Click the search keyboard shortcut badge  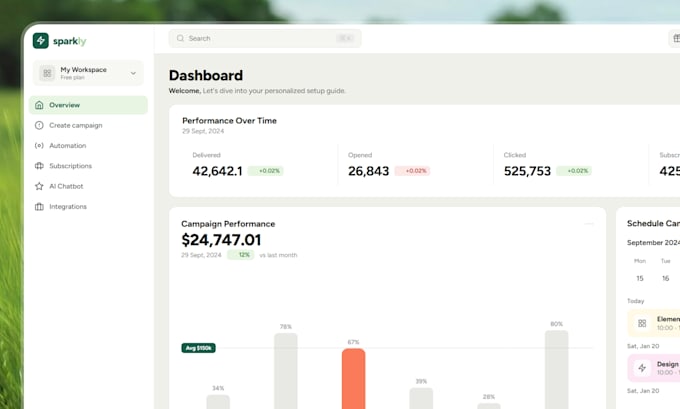345,38
